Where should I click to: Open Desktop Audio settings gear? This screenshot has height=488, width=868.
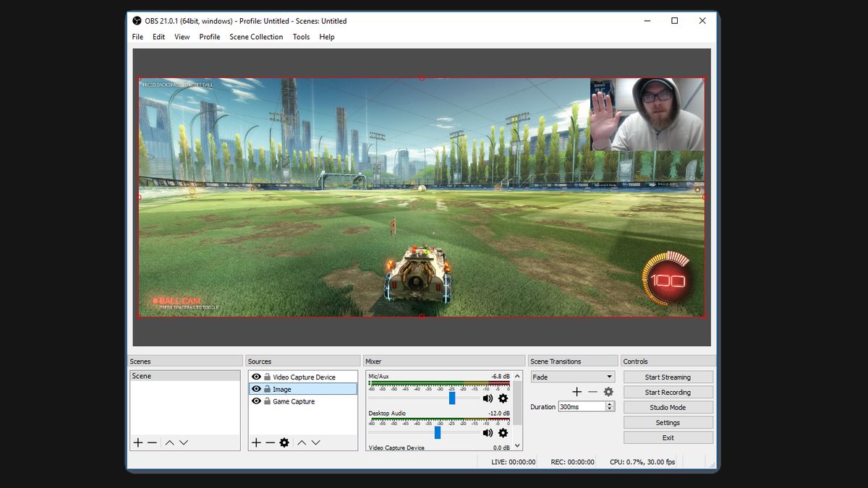coord(503,433)
